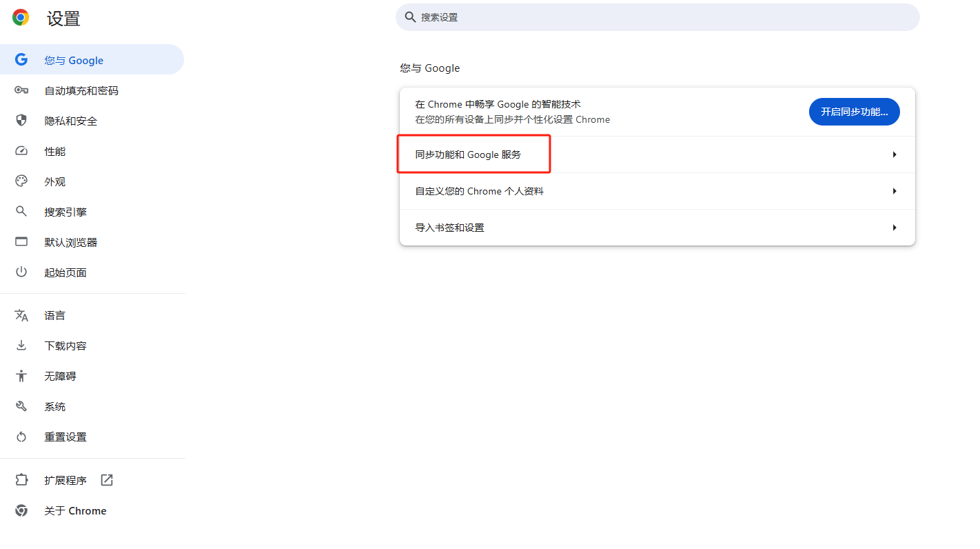This screenshot has width=980, height=549.
Task: Click the palette icon for 外观
Action: pyautogui.click(x=21, y=181)
